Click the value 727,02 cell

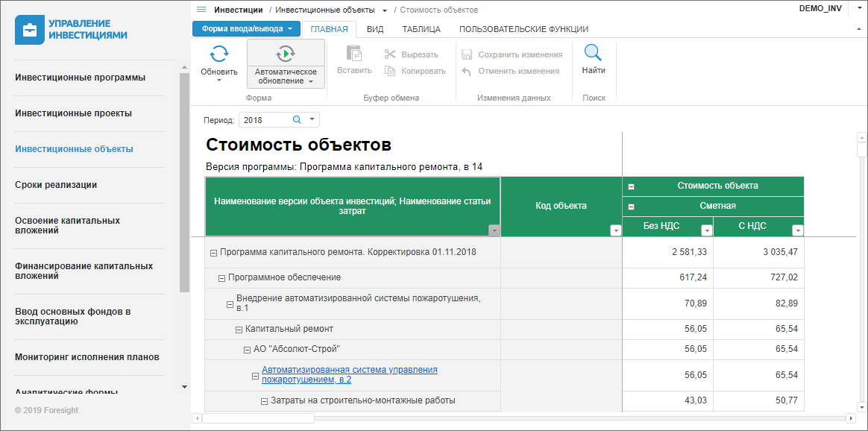758,277
